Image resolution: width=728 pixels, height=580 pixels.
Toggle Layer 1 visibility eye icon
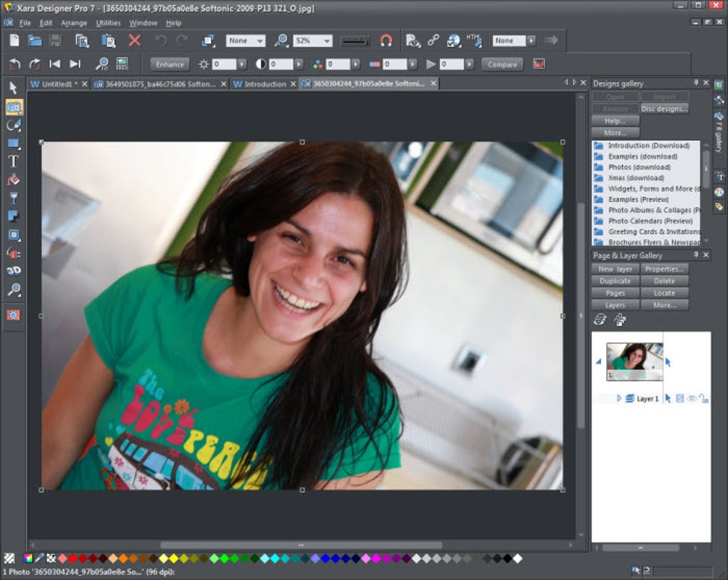691,399
